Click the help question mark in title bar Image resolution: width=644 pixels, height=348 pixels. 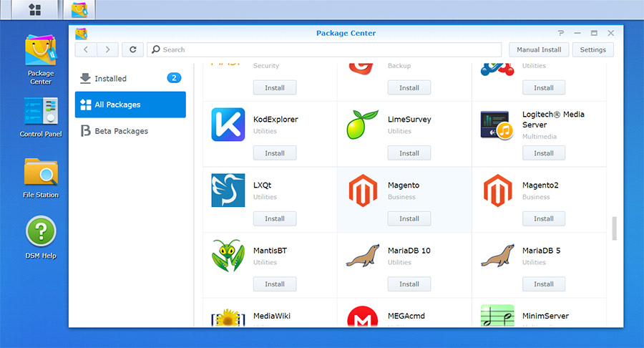click(x=560, y=33)
